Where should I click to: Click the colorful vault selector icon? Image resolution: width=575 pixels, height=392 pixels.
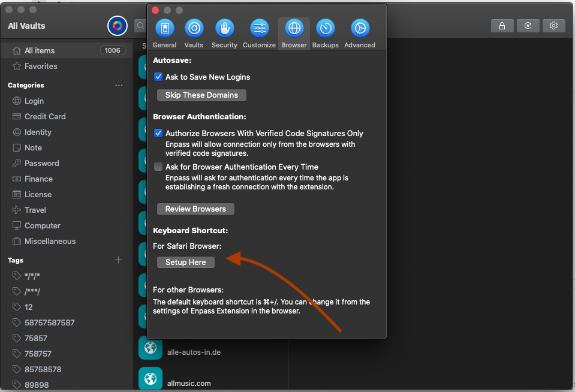pos(118,26)
